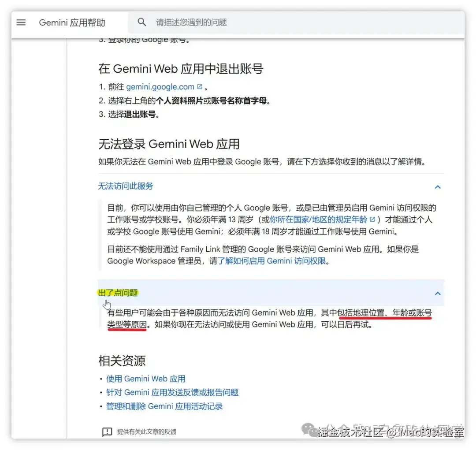Click the search field placeholder 请描述您遇到的问题
This screenshot has width=476, height=450.
coord(191,22)
